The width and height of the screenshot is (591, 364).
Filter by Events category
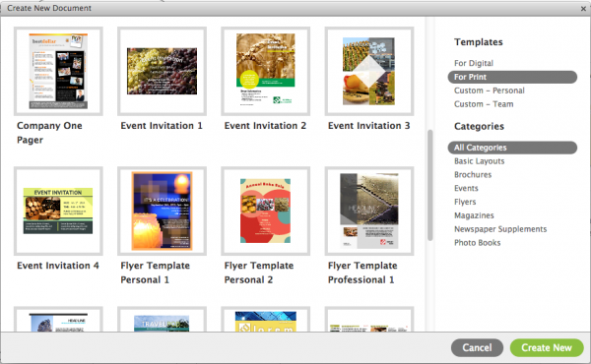coord(466,188)
